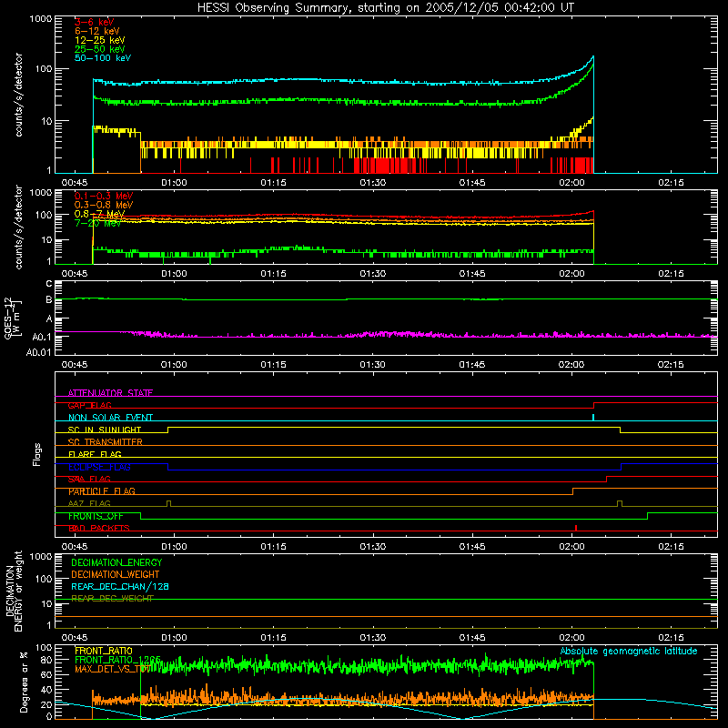Pick the 0.8-7 MeV legend label

pyautogui.click(x=99, y=214)
